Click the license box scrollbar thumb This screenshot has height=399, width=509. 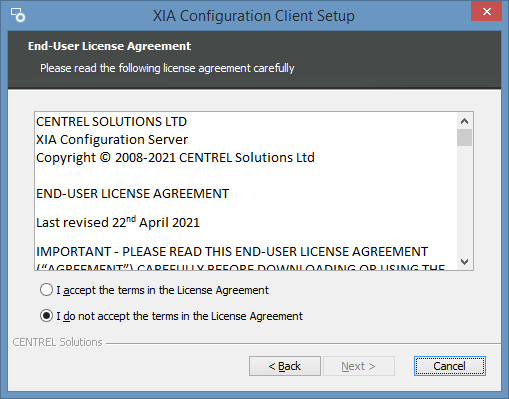[464, 138]
